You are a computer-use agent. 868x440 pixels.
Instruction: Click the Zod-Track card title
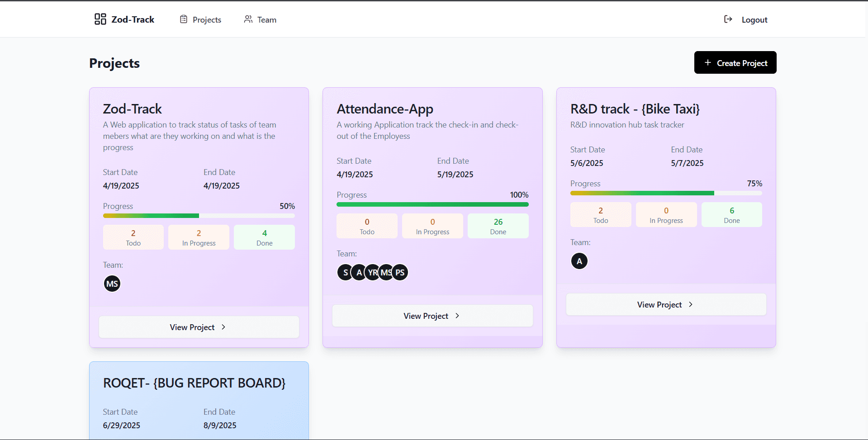[132, 109]
